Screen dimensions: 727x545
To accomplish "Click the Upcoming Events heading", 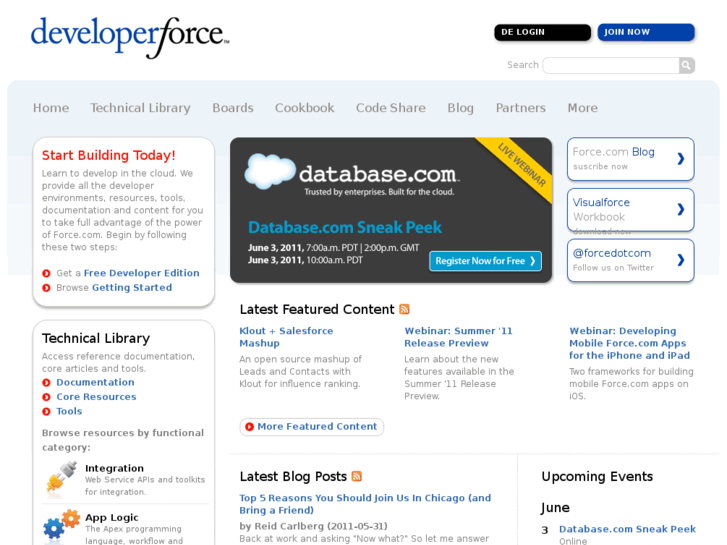I will click(x=597, y=477).
